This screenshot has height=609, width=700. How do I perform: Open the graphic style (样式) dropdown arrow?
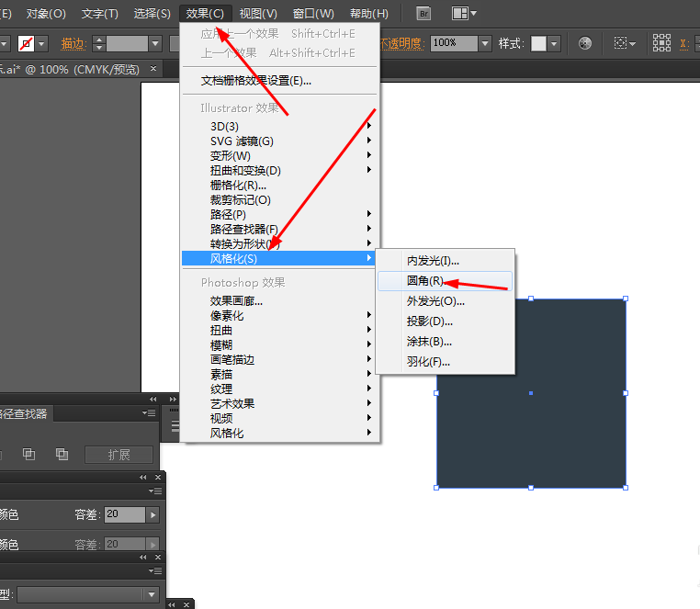(x=555, y=43)
